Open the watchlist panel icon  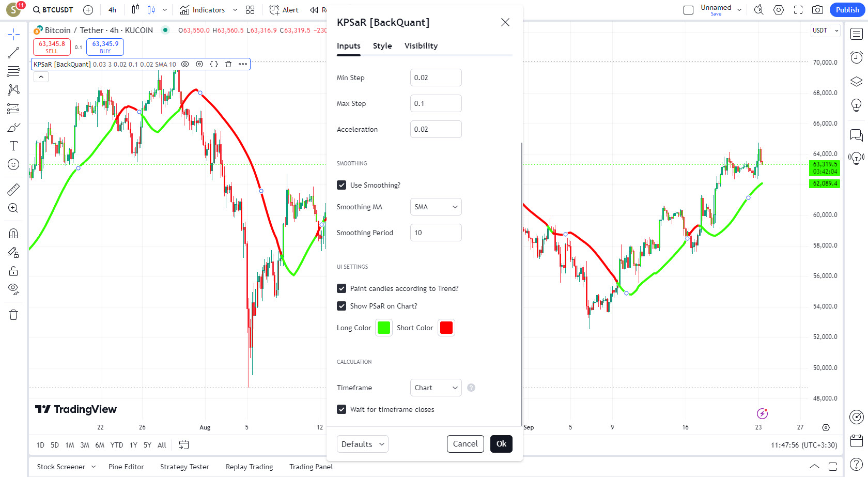pyautogui.click(x=857, y=34)
